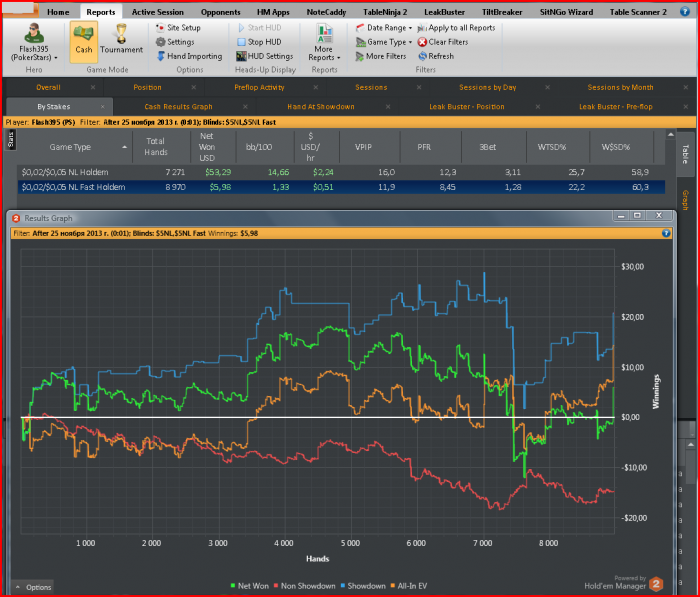This screenshot has width=700, height=597.
Task: Switch to Graph side tab
Action: click(x=685, y=200)
